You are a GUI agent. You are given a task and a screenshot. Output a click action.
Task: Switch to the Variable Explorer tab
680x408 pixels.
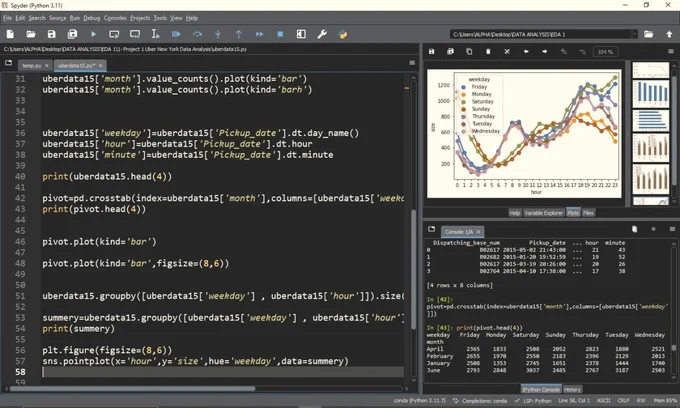tap(543, 213)
